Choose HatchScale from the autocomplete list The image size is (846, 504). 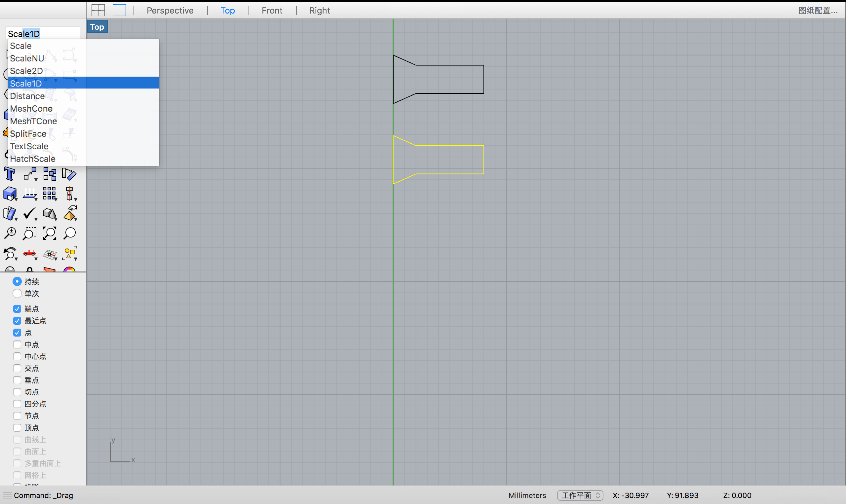click(84, 159)
